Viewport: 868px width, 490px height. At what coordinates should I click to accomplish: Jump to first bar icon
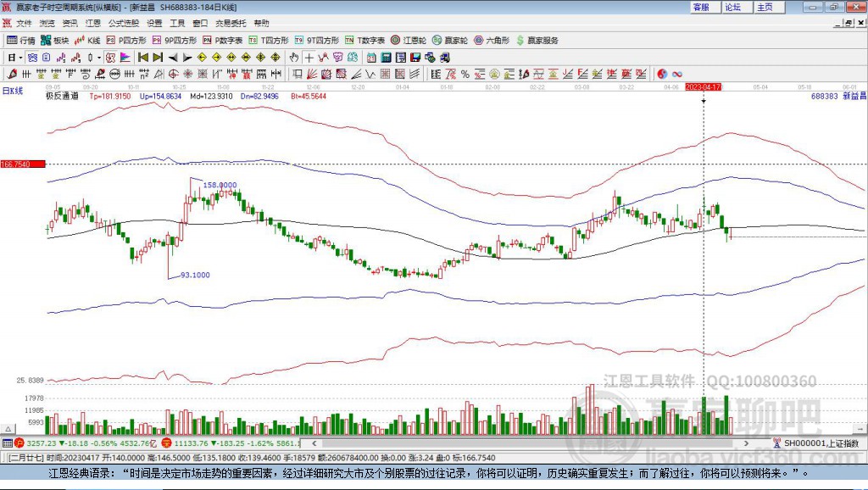(x=142, y=58)
